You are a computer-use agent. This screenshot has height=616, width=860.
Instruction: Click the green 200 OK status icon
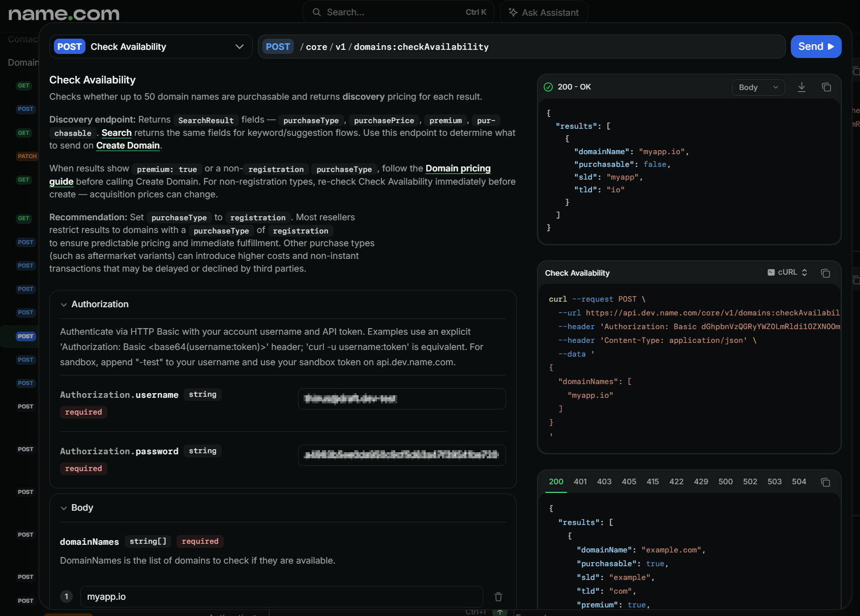point(548,87)
